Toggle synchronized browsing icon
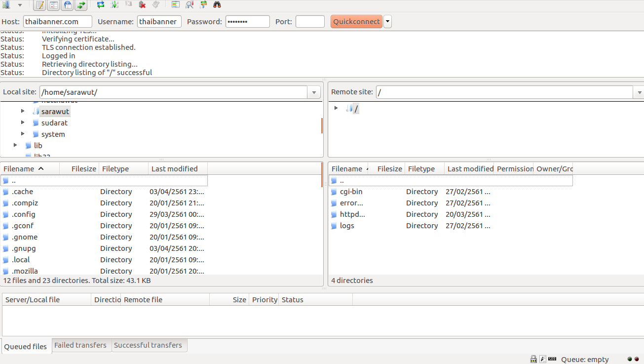The width and height of the screenshot is (644, 364). click(x=203, y=5)
